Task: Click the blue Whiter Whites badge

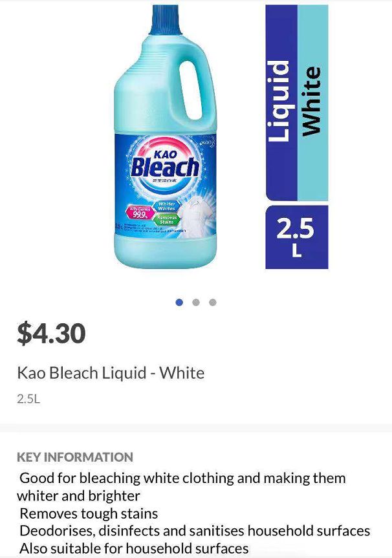Action: tap(167, 207)
